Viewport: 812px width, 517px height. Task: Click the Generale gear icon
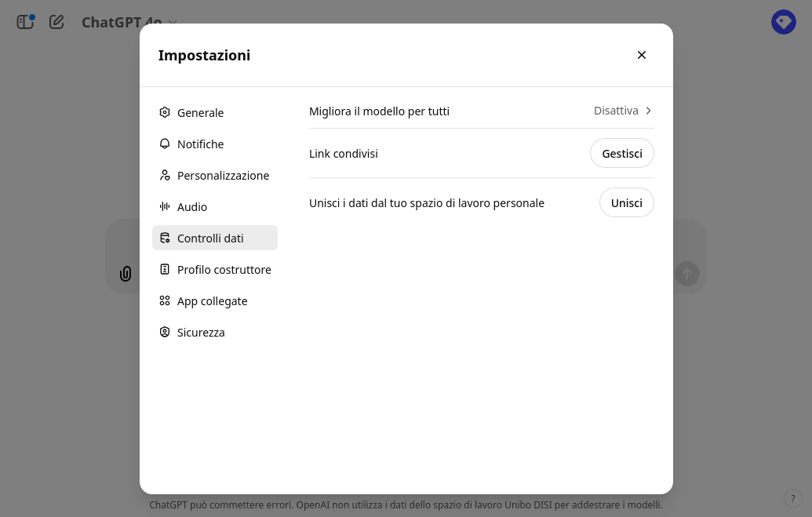[x=165, y=112]
